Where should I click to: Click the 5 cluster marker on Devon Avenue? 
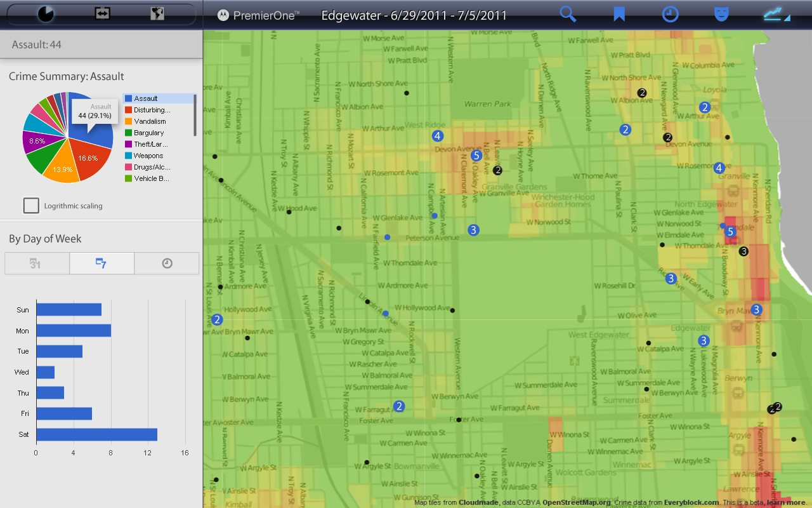(x=477, y=155)
